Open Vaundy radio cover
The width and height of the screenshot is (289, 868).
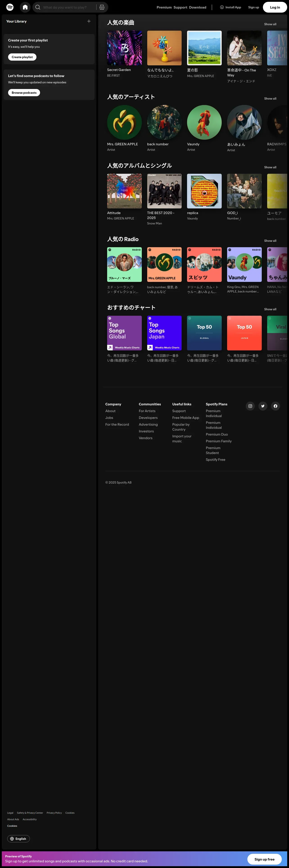point(245,265)
